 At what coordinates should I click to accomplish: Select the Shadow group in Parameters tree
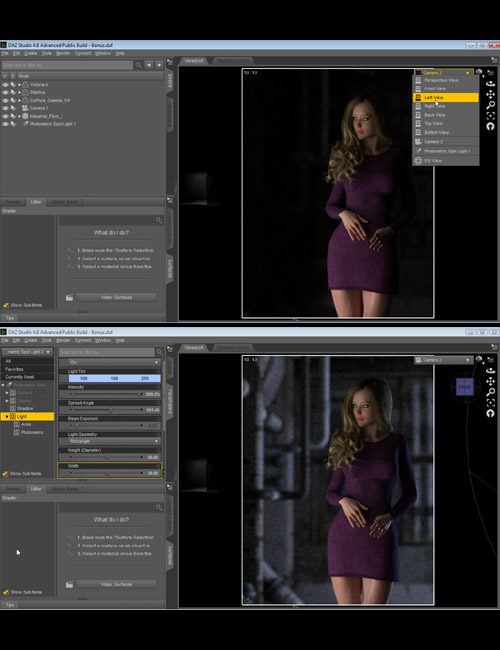point(25,408)
